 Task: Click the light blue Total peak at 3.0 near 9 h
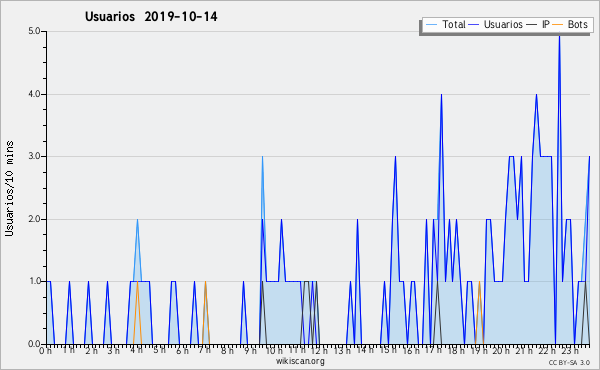coord(262,158)
